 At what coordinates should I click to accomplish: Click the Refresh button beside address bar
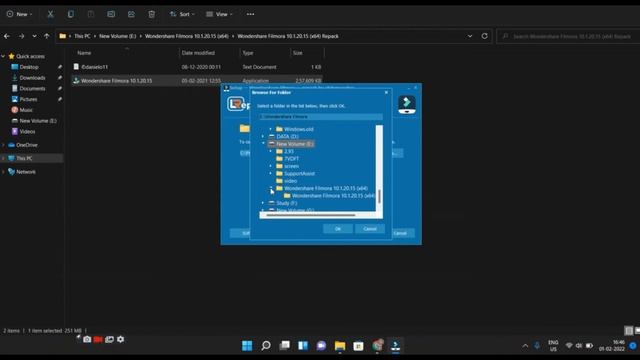click(484, 36)
